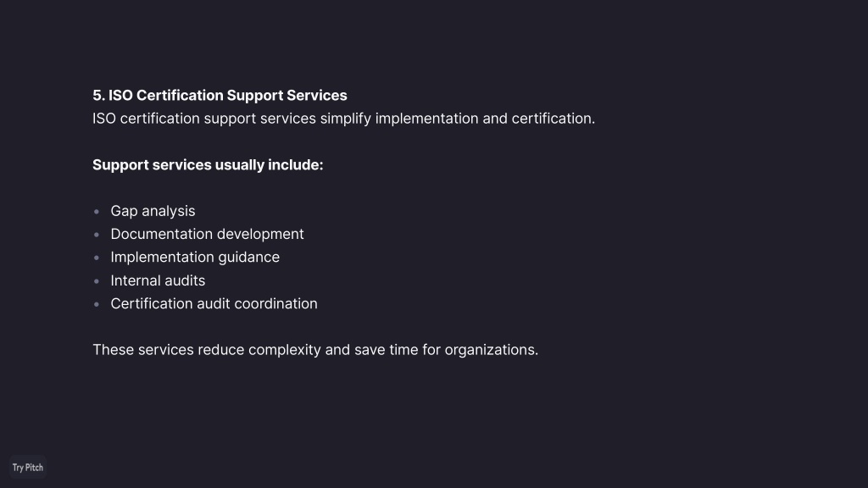
Task: Click the "Internal audits" bullet text
Action: tap(158, 280)
